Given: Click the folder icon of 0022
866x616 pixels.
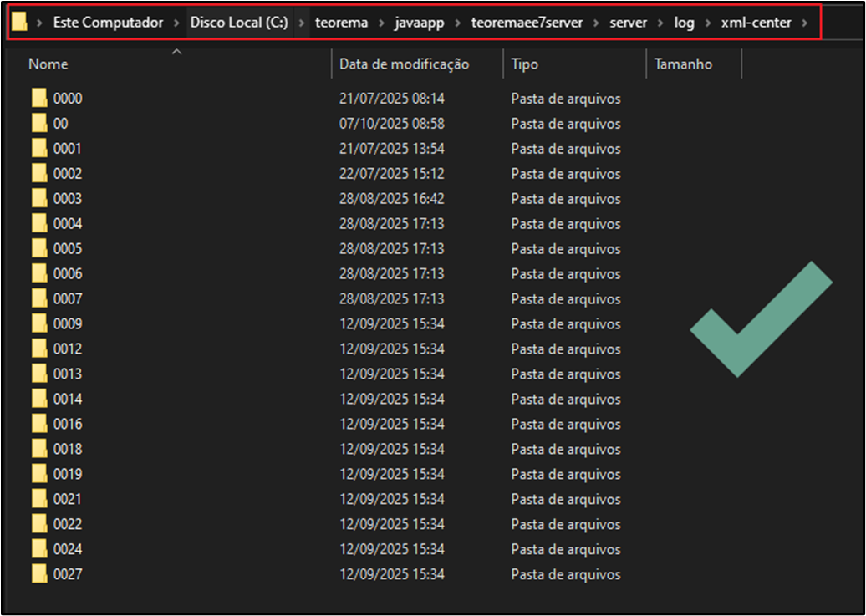Looking at the screenshot, I should 39,524.
